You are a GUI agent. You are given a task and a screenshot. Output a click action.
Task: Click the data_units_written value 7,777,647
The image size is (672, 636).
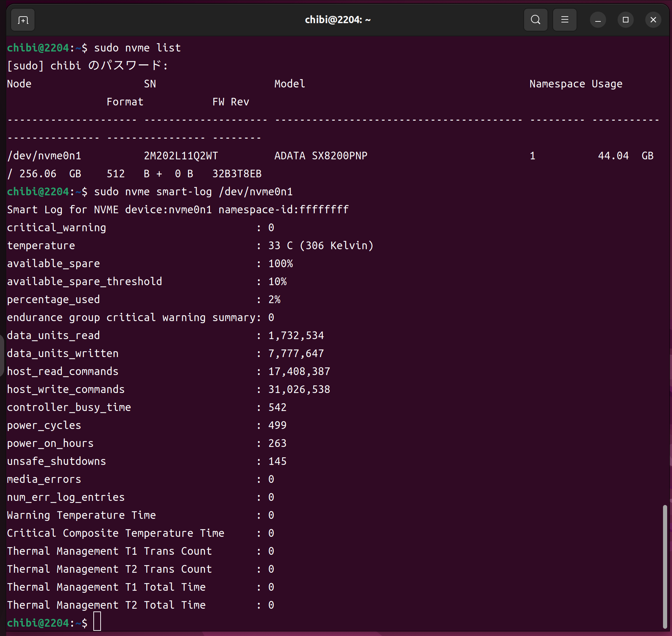[296, 353]
